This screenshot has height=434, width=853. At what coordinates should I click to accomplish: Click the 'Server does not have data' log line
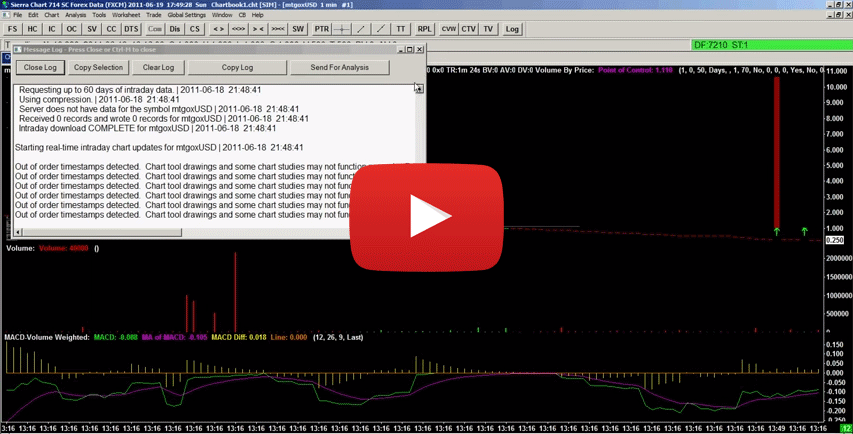coord(159,109)
